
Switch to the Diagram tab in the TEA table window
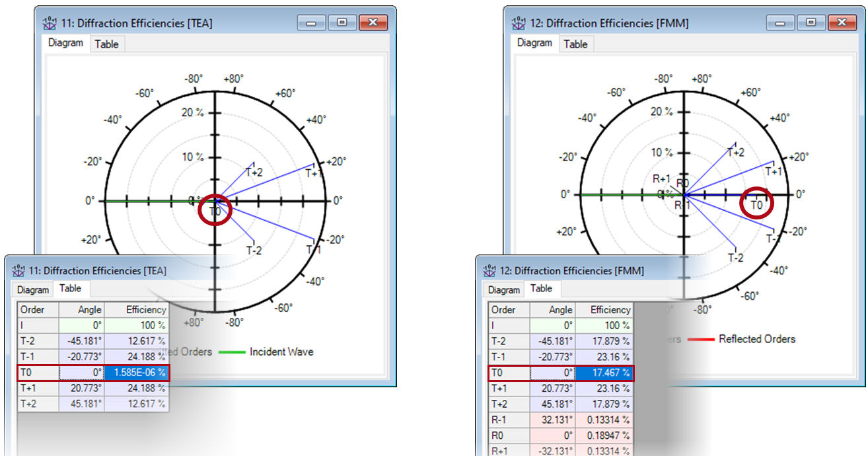point(32,289)
